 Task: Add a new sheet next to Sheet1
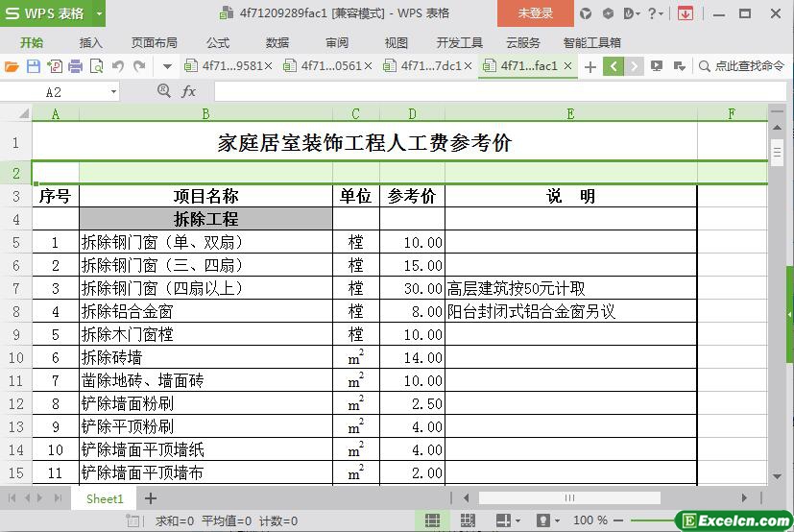pyautogui.click(x=151, y=499)
